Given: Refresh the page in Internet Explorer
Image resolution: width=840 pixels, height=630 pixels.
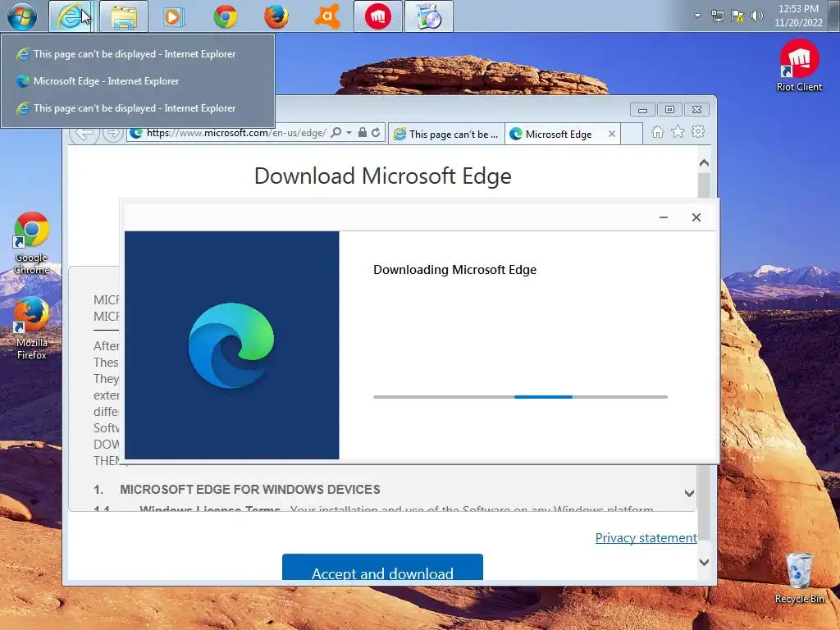Looking at the screenshot, I should coord(376,132).
